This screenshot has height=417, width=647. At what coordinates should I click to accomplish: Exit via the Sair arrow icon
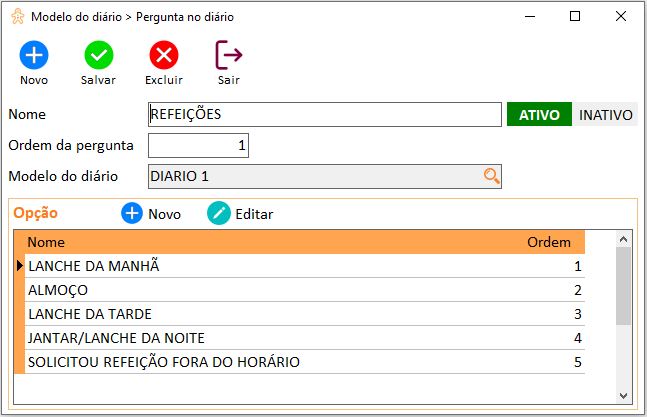click(229, 55)
